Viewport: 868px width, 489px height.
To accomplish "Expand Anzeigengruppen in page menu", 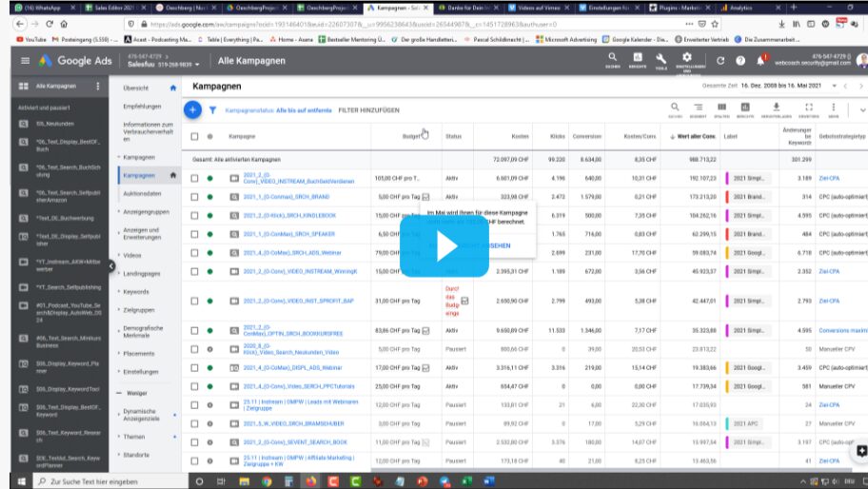I will (x=145, y=212).
